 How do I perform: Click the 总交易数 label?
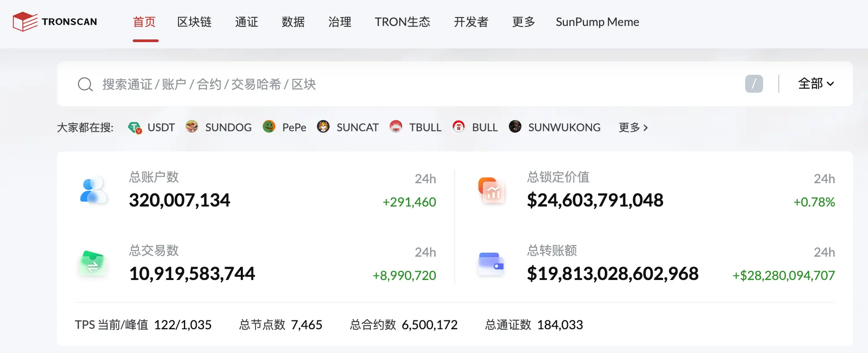154,250
